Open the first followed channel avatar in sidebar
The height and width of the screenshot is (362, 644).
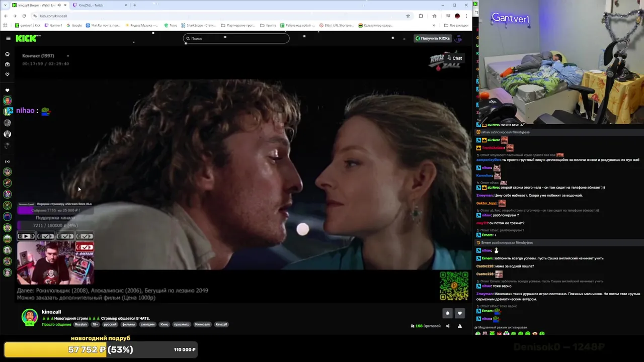(x=7, y=101)
